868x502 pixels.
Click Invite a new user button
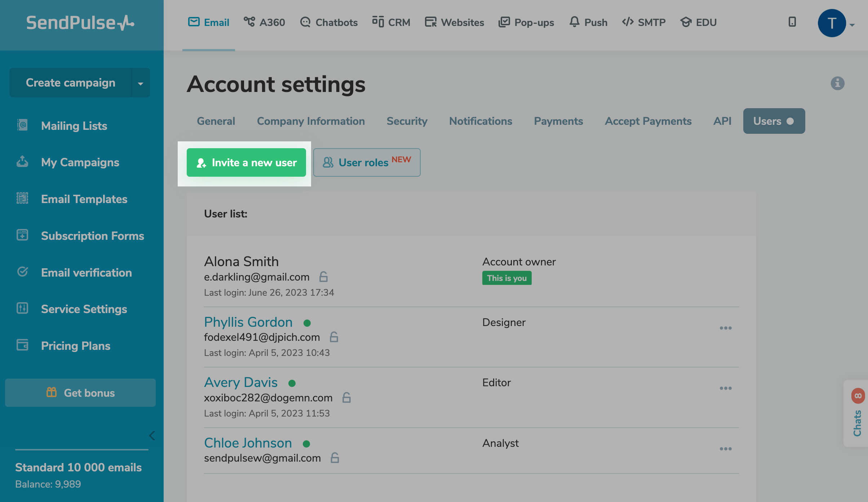pos(246,163)
